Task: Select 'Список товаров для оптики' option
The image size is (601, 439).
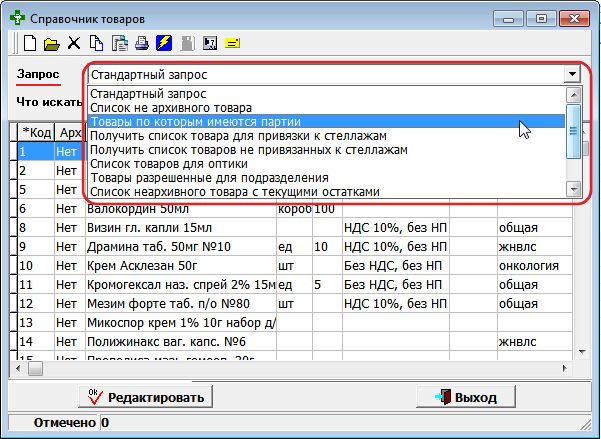Action: click(x=327, y=164)
